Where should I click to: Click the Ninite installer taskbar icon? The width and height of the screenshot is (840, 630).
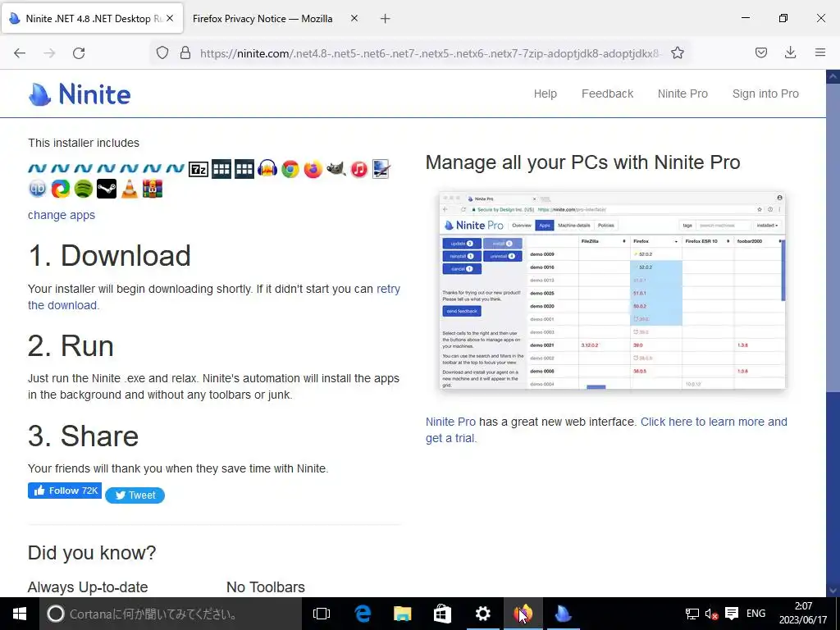pos(563,614)
